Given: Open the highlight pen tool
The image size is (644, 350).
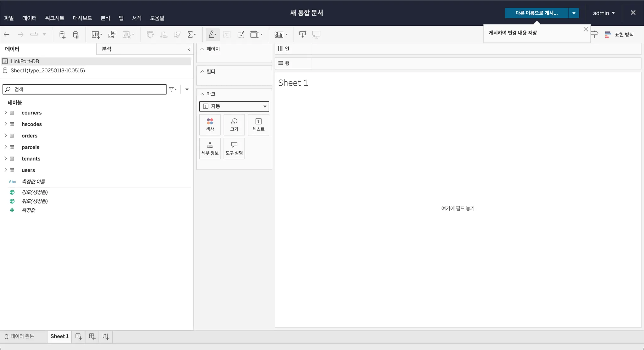Looking at the screenshot, I should tap(212, 35).
